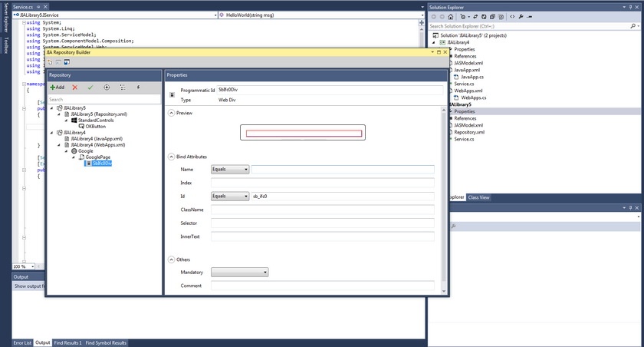Image resolution: width=644 pixels, height=347 pixels.
Task: Click the red X delete icon
Action: coord(75,88)
